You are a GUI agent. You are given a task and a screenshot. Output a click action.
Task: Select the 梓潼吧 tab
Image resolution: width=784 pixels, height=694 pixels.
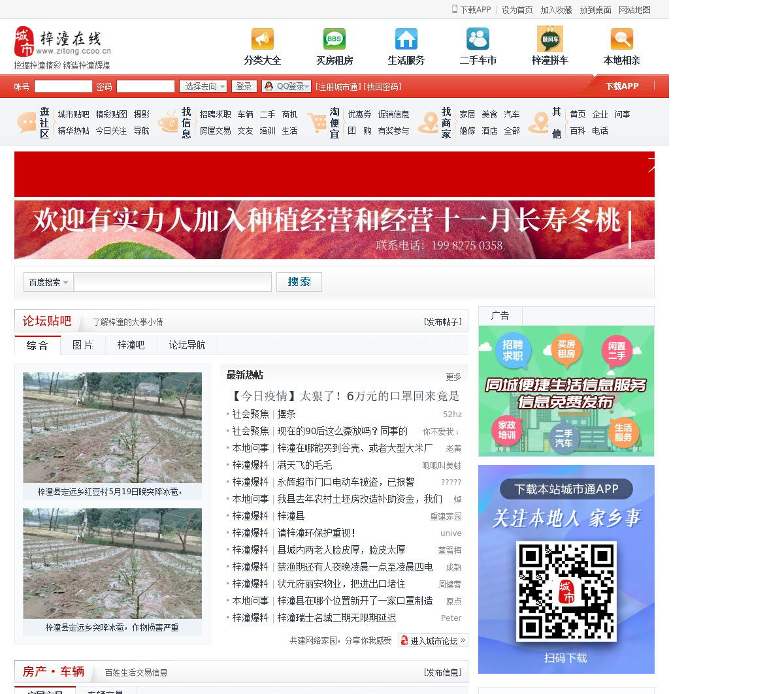[131, 345]
